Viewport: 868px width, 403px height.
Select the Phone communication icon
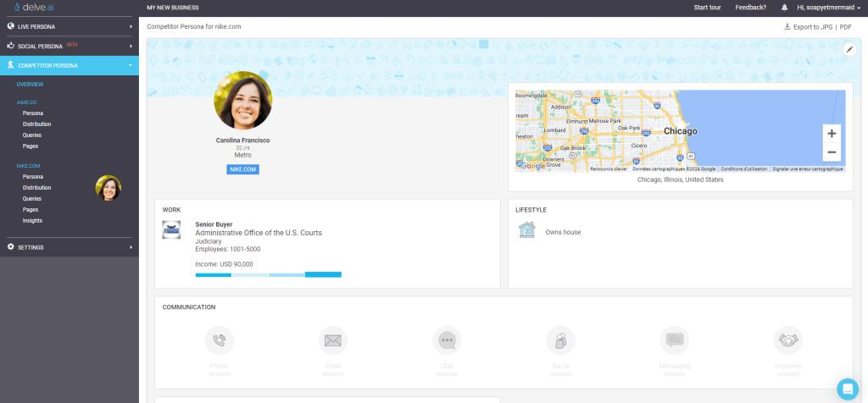[220, 340]
